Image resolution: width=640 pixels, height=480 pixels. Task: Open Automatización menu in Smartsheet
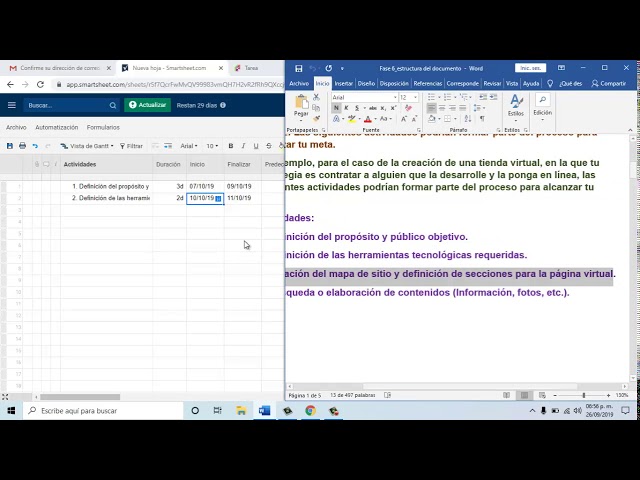click(57, 127)
